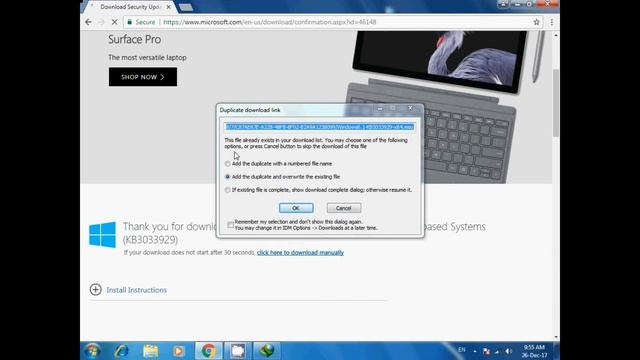Show hidden system tray icons arrow

[475, 351]
